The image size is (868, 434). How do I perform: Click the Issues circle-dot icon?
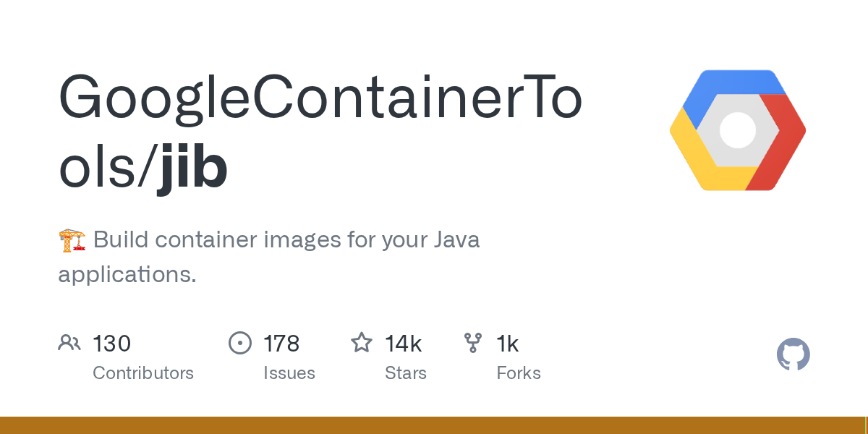(x=239, y=342)
